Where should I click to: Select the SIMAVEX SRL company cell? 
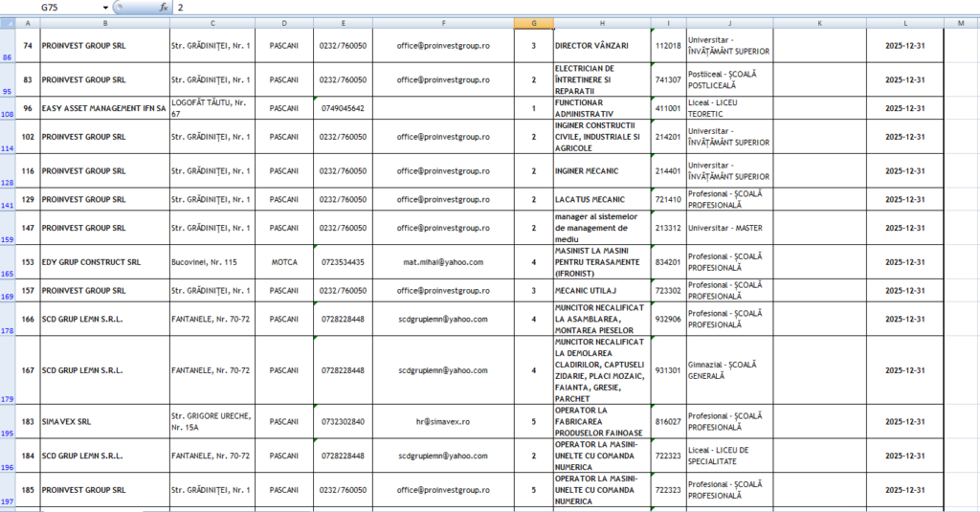pyautogui.click(x=104, y=422)
